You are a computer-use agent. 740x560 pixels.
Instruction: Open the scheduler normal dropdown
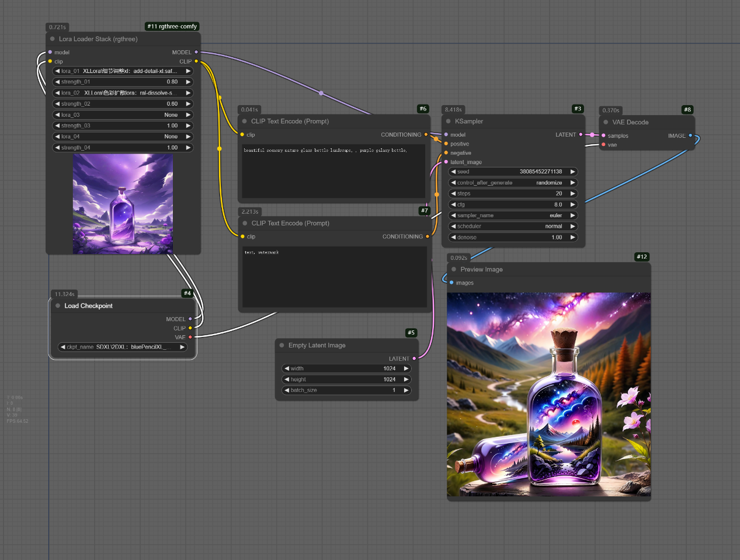coord(513,226)
